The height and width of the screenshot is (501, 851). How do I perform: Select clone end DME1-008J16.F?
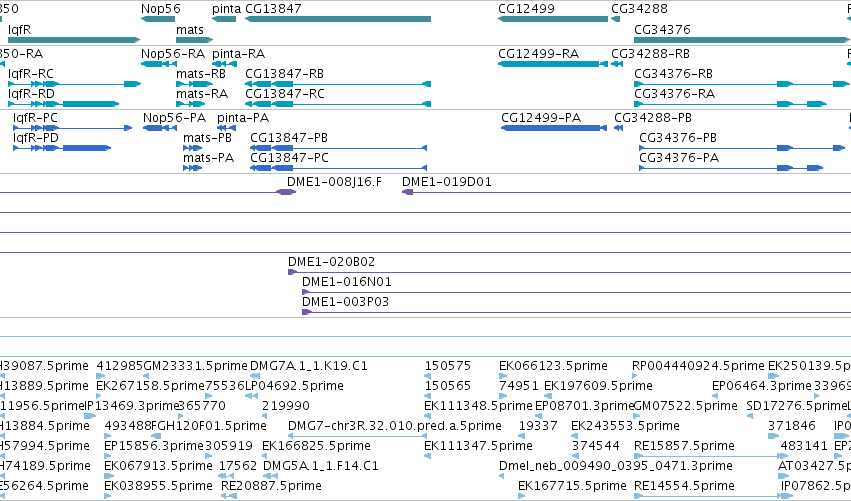(286, 192)
